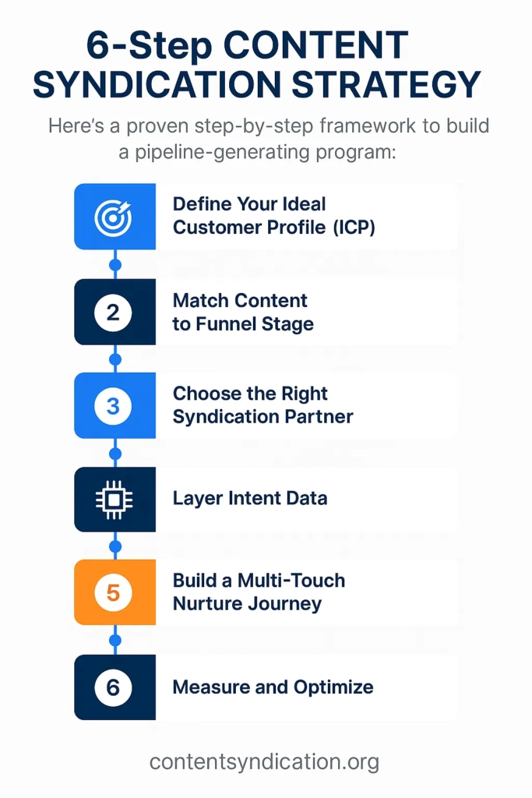
Task: Click the number 6 circle icon
Action: (x=114, y=687)
